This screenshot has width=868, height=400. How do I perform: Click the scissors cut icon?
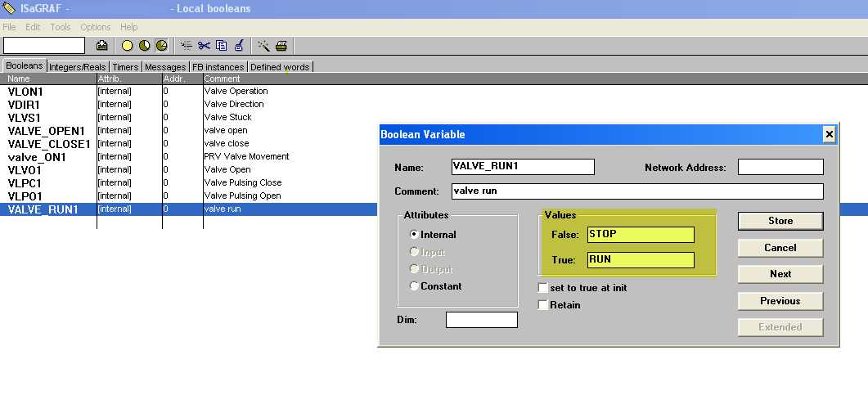(204, 45)
